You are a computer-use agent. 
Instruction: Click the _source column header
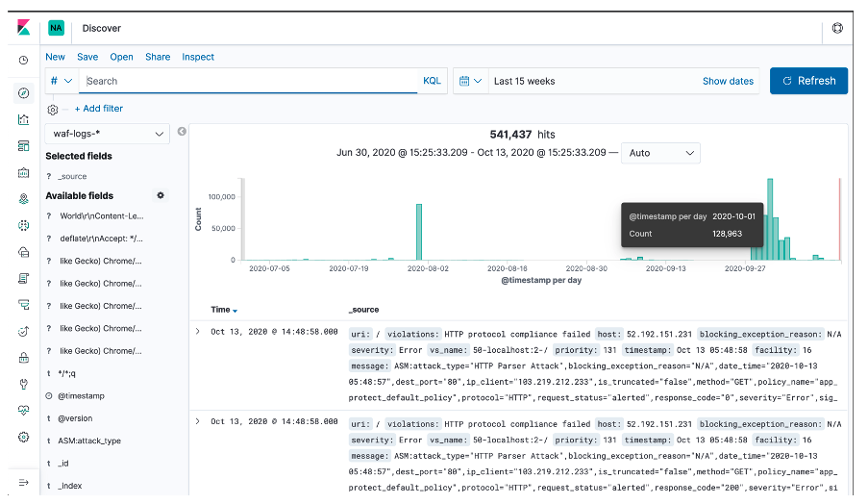click(x=363, y=310)
